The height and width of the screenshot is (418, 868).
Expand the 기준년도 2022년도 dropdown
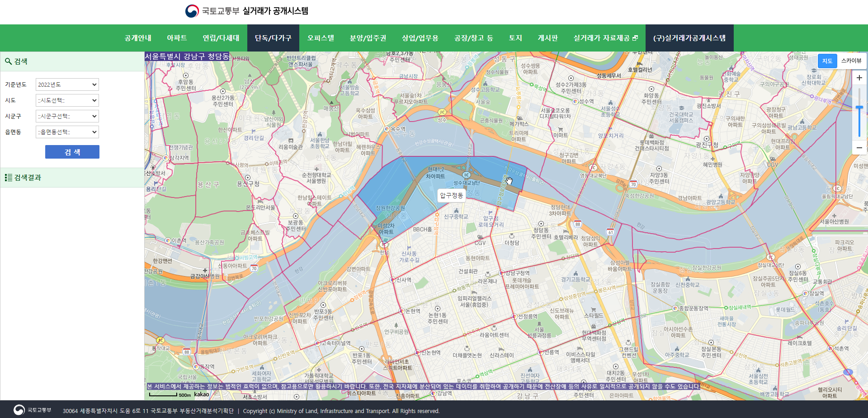point(67,85)
